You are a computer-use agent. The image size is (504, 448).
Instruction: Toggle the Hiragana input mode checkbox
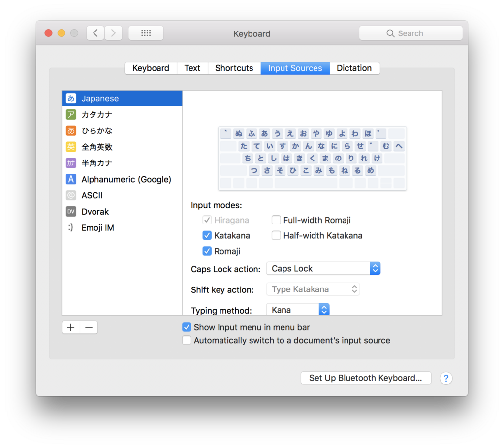[x=207, y=220]
